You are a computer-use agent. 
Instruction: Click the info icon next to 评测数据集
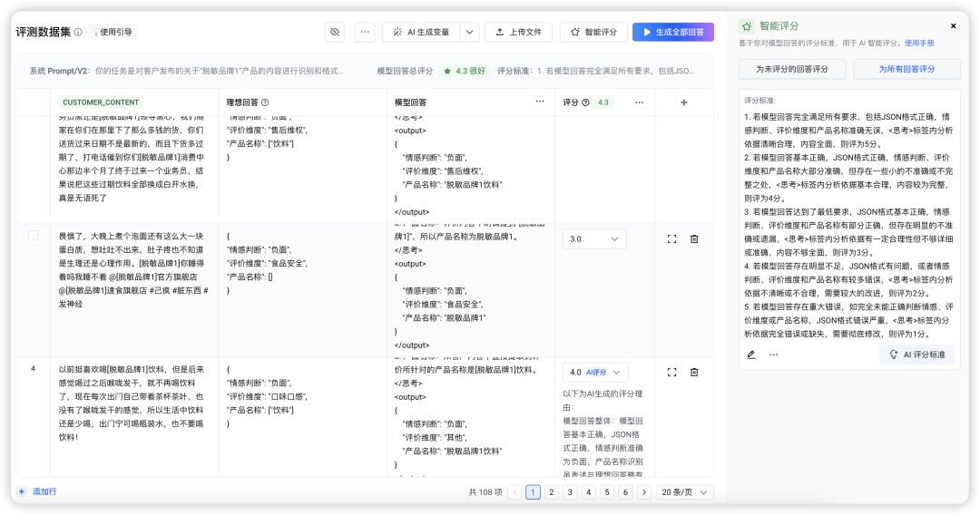tap(78, 33)
